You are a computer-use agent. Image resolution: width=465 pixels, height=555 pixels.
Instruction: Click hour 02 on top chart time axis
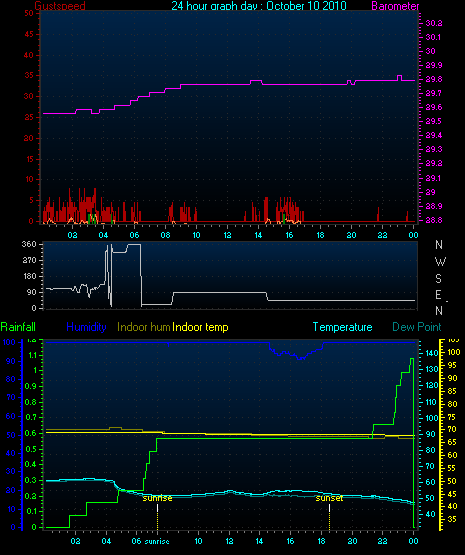click(x=73, y=235)
